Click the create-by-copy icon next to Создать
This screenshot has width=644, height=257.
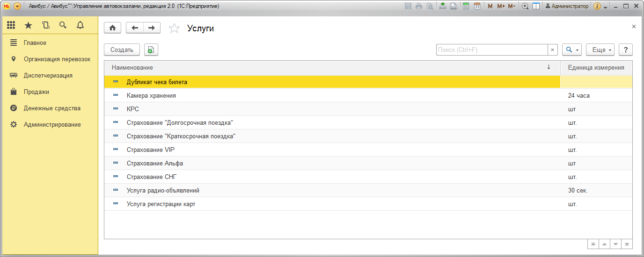[151, 50]
